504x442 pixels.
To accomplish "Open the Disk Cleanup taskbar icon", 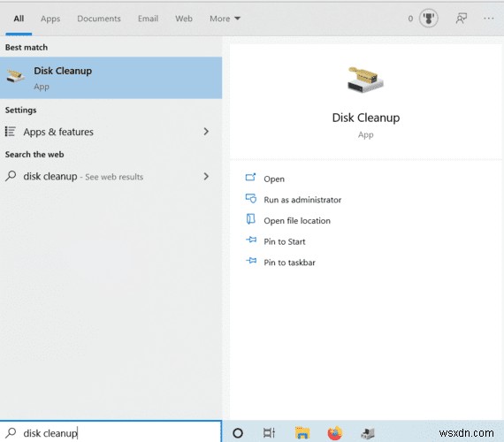I will [368, 434].
